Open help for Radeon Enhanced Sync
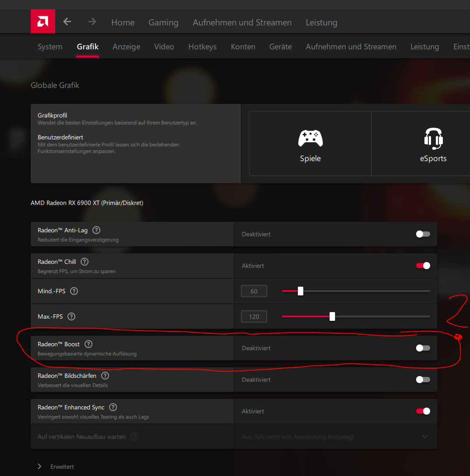 (x=113, y=407)
